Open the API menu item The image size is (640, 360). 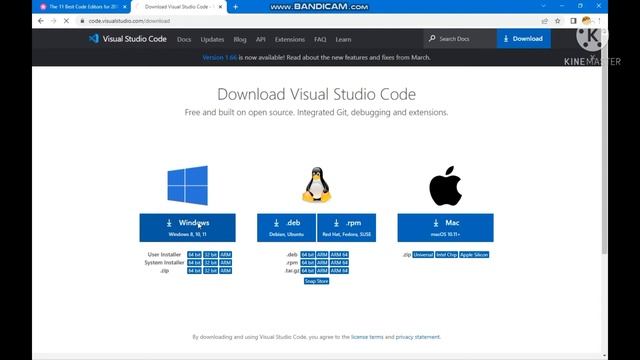click(x=260, y=40)
